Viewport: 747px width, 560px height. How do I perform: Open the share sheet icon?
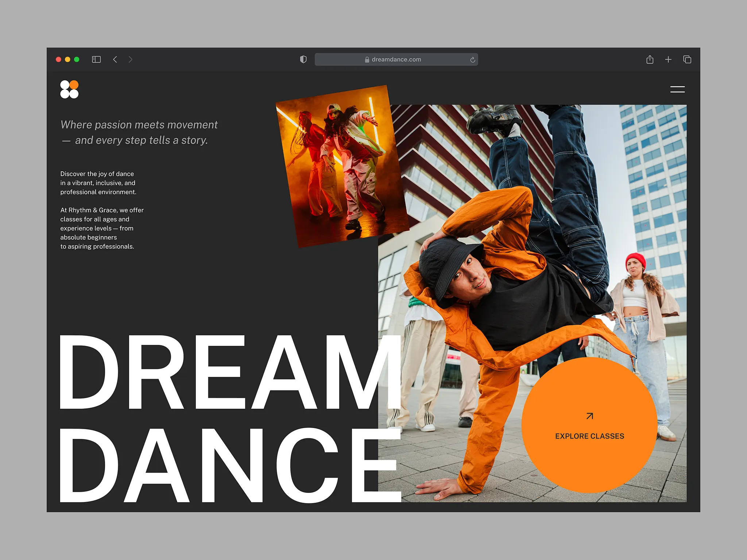point(650,59)
